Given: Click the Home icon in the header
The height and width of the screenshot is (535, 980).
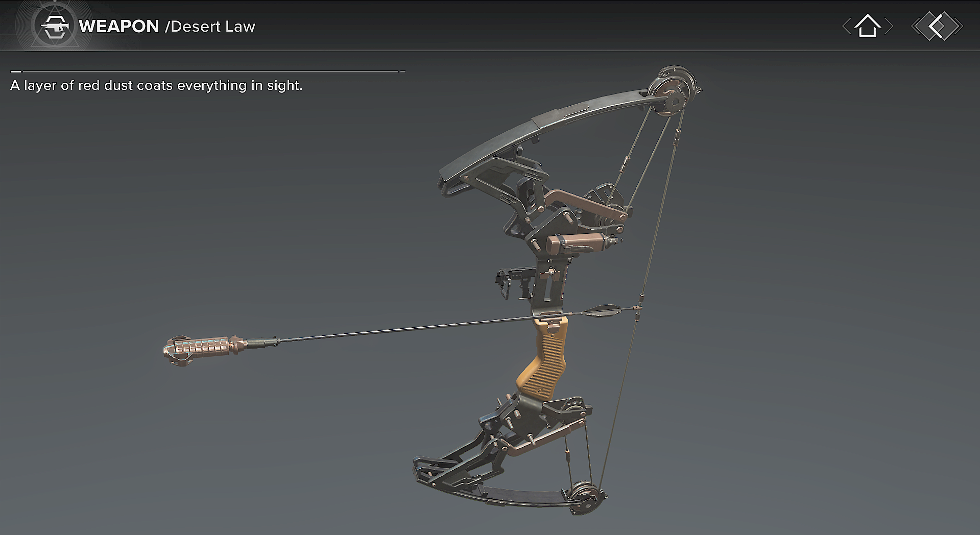Looking at the screenshot, I should pos(868,26).
